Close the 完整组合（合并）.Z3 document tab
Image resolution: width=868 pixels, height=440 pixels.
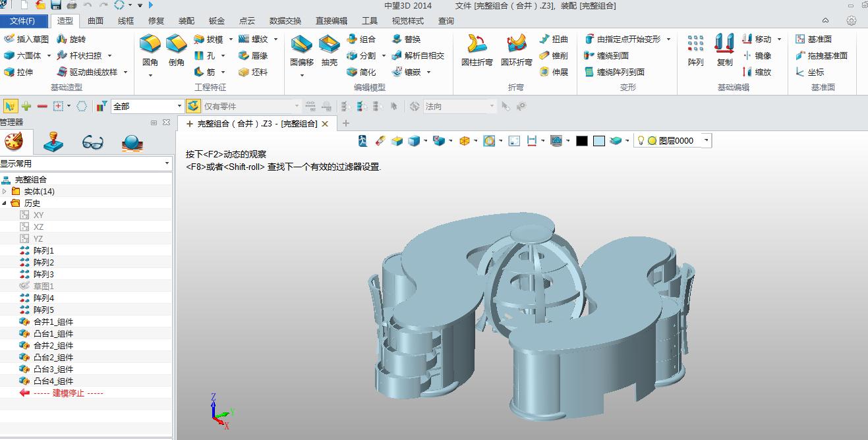[x=324, y=124]
